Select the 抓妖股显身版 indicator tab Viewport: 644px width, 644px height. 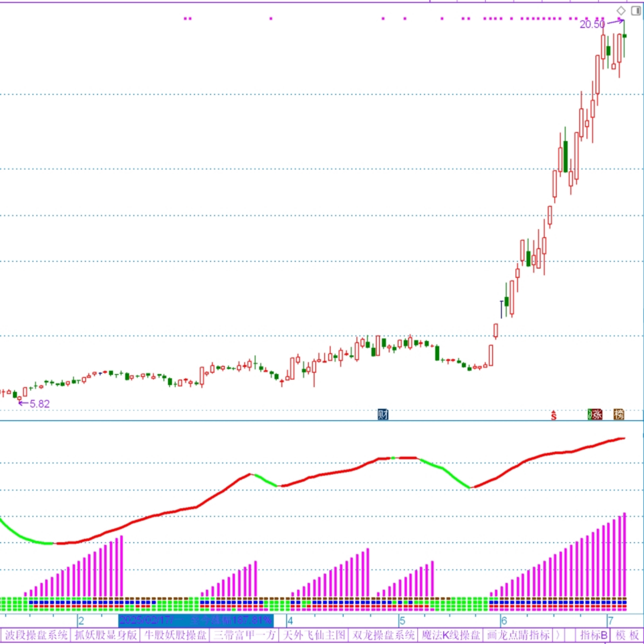(x=106, y=635)
